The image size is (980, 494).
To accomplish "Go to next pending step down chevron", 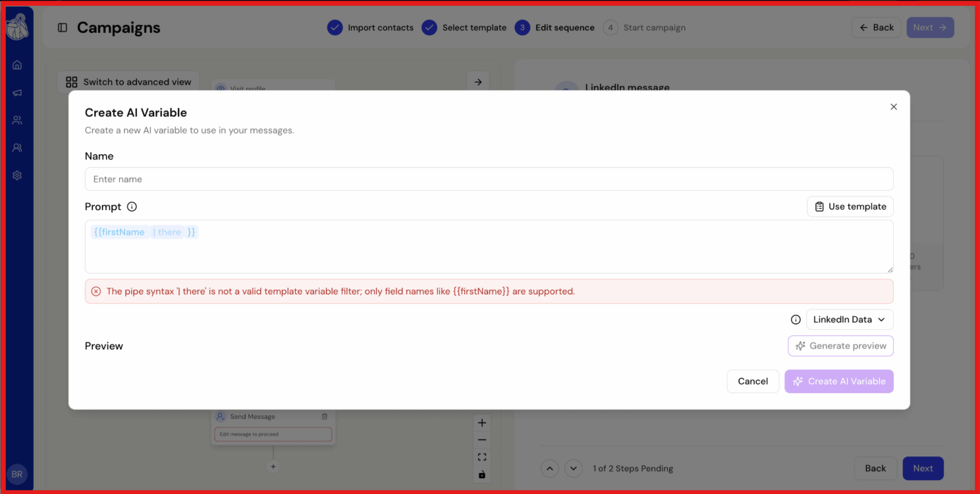I will coord(574,468).
